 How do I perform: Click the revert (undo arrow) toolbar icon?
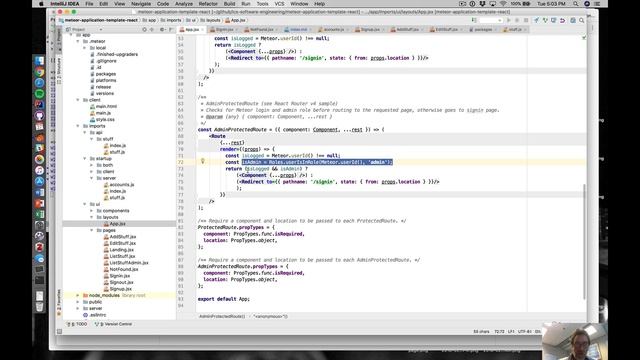coord(562,20)
